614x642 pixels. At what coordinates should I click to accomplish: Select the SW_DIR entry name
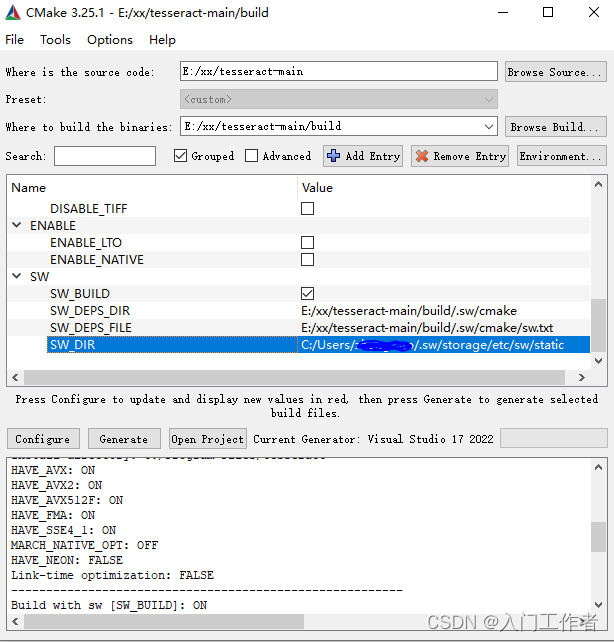click(72, 345)
